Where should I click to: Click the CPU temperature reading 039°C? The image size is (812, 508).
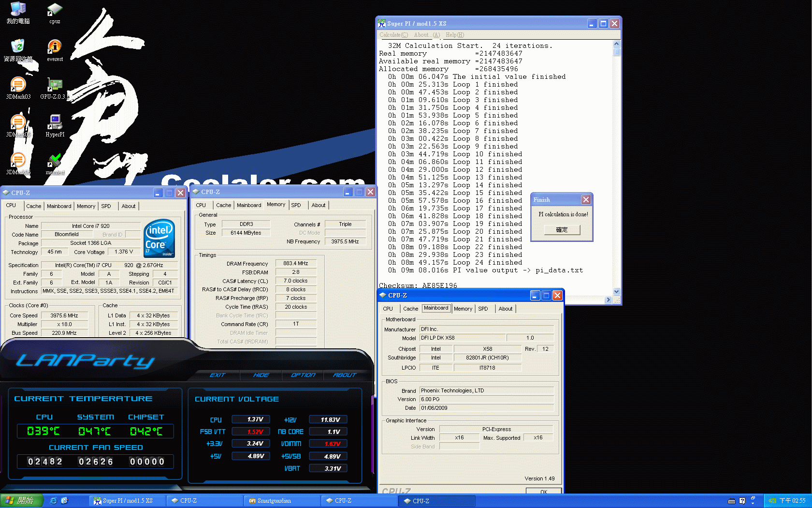(x=43, y=431)
